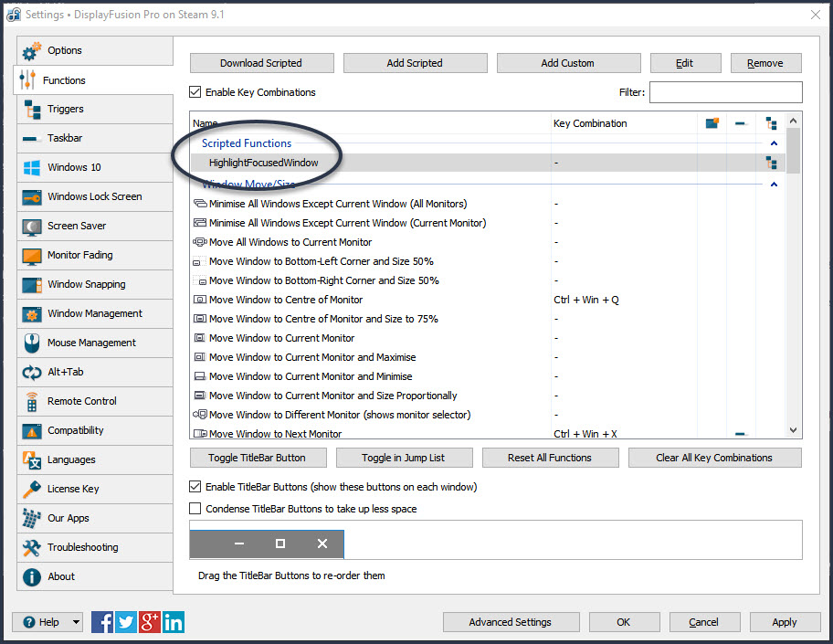Viewport: 833px width, 644px height.
Task: Open the Help button dropdown arrow
Action: [x=76, y=622]
